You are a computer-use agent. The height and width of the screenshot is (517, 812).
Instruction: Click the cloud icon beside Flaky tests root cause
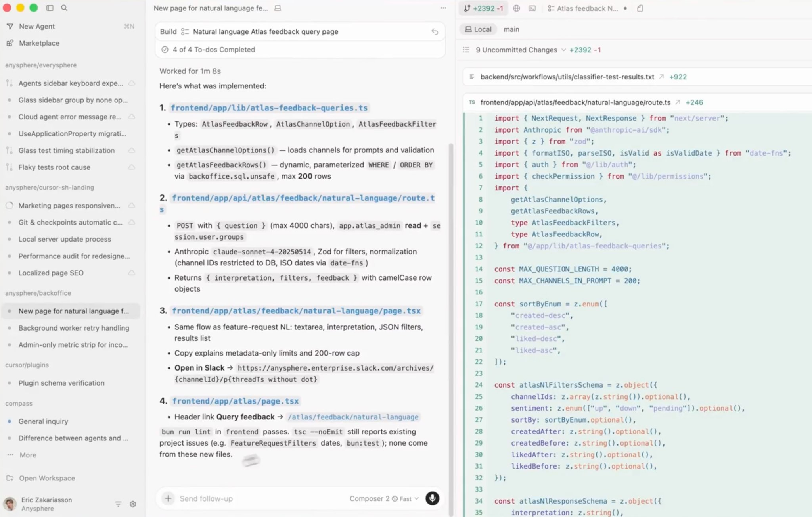[x=132, y=167]
